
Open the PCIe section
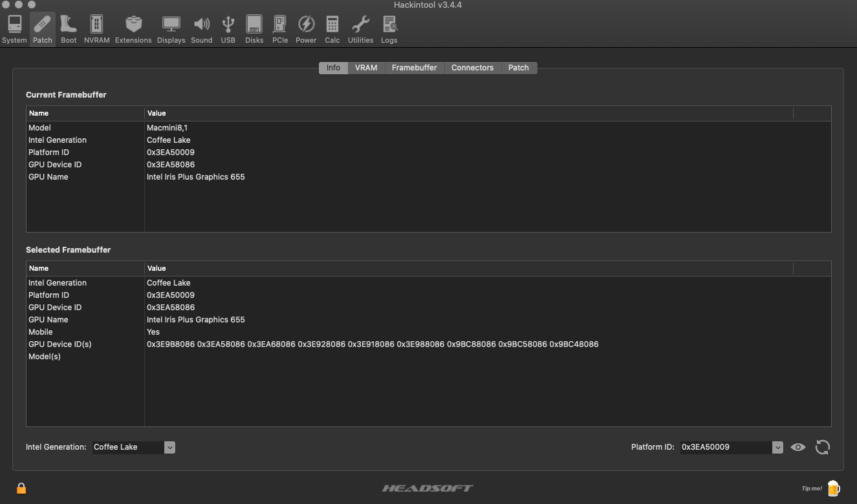pyautogui.click(x=280, y=30)
